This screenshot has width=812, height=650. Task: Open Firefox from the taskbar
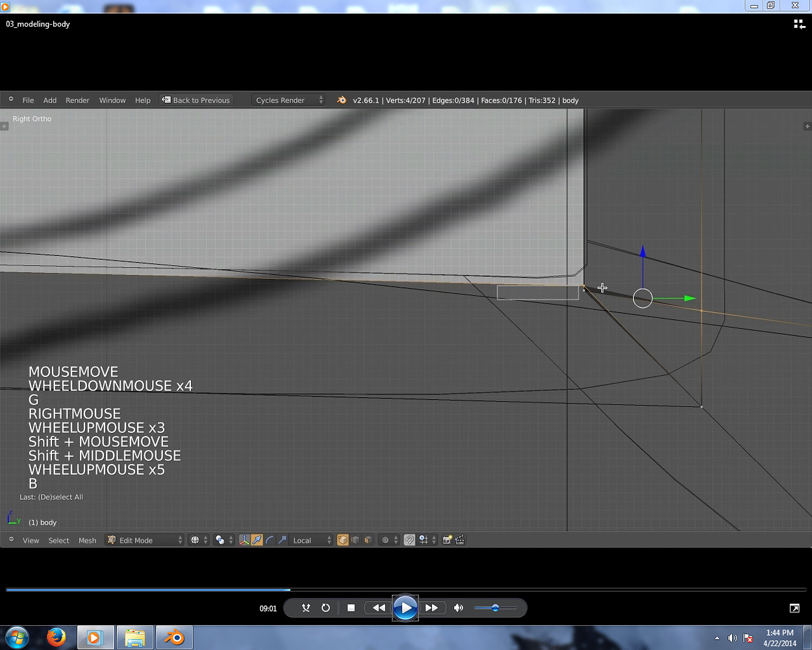click(x=57, y=638)
